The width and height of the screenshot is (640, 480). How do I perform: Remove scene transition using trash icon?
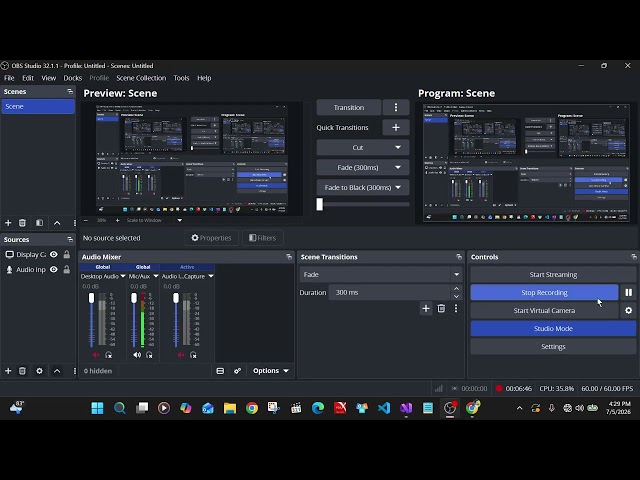point(441,308)
